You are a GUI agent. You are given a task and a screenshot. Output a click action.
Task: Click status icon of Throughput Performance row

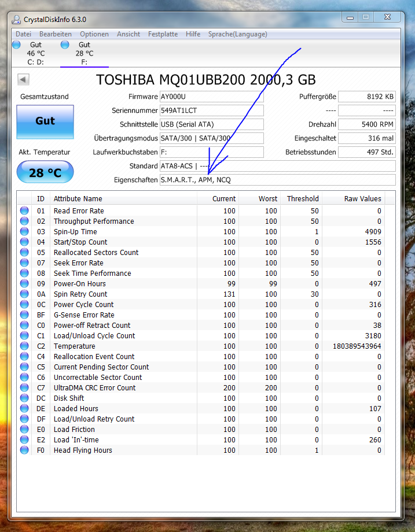pyautogui.click(x=24, y=221)
